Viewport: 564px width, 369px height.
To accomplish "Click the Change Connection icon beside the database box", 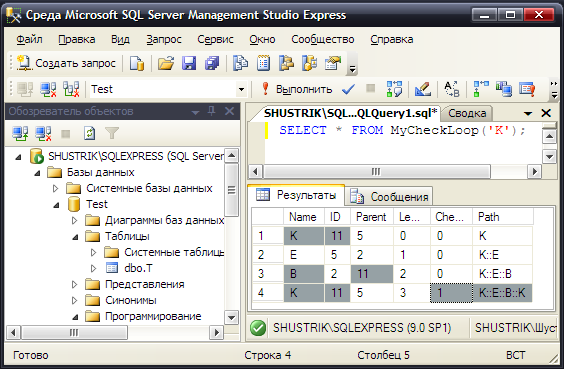I will 71,89.
